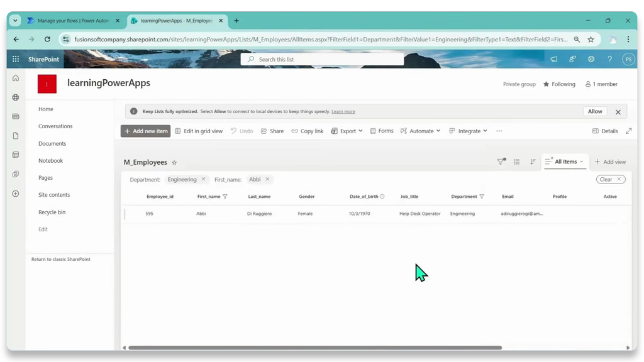The width and height of the screenshot is (644, 362).
Task: Open the news feed icon in left rail
Action: (x=16, y=116)
